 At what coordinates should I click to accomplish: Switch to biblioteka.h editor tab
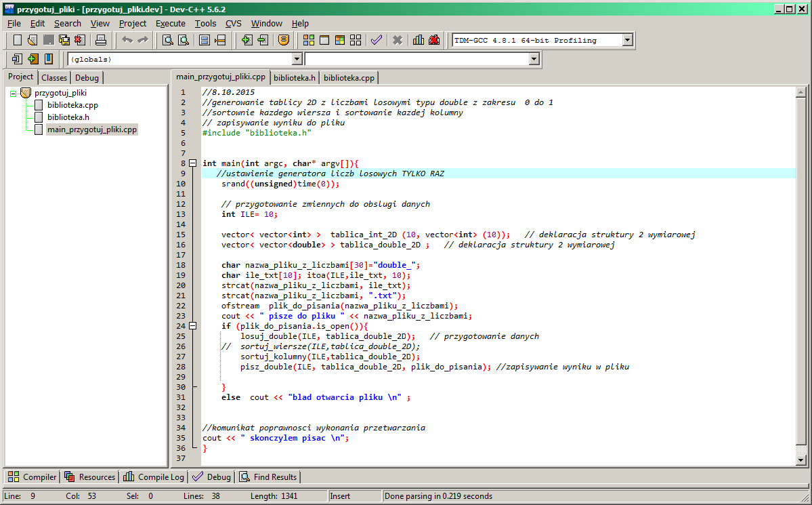294,78
